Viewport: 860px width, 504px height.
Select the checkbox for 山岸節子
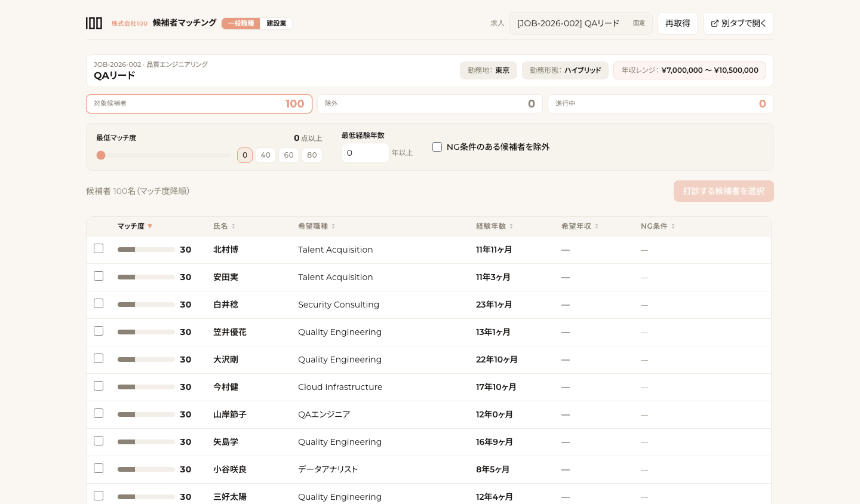click(x=99, y=413)
